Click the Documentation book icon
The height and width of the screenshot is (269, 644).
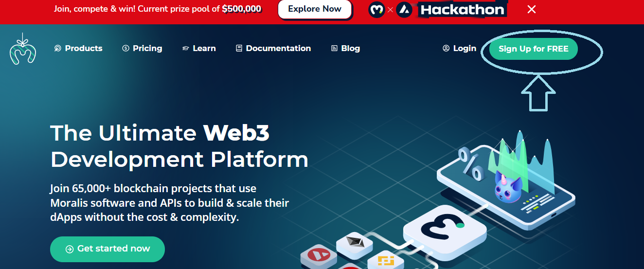(x=239, y=48)
